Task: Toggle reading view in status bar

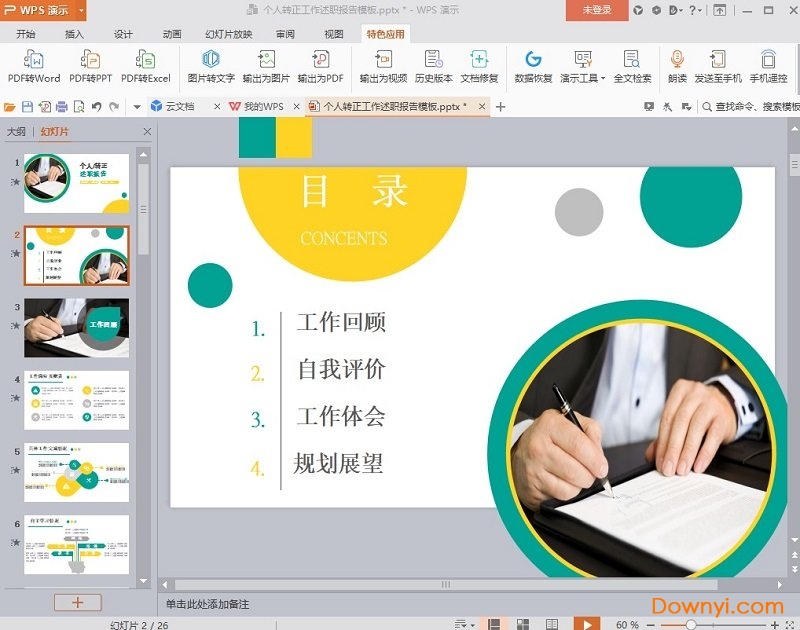Action: [553, 624]
